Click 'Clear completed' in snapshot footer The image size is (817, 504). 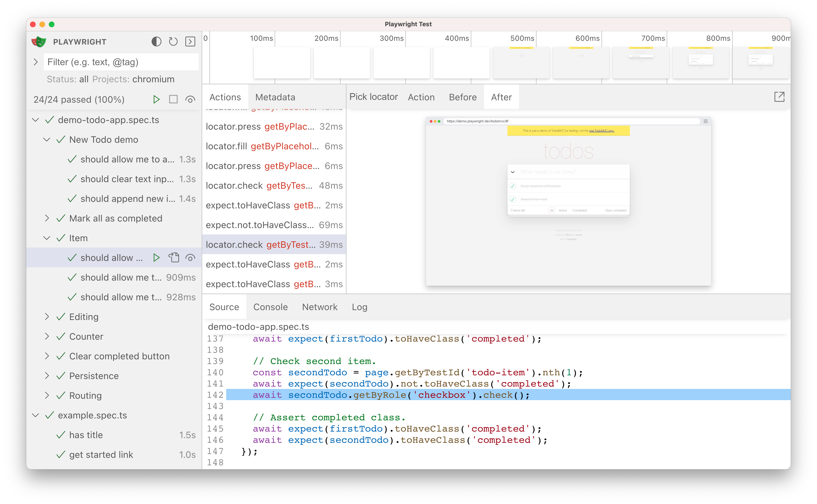click(615, 210)
